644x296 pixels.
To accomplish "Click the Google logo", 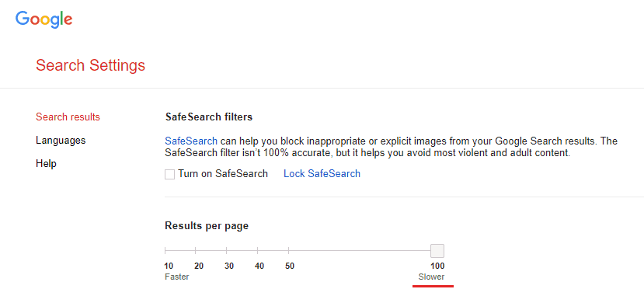I will click(44, 19).
